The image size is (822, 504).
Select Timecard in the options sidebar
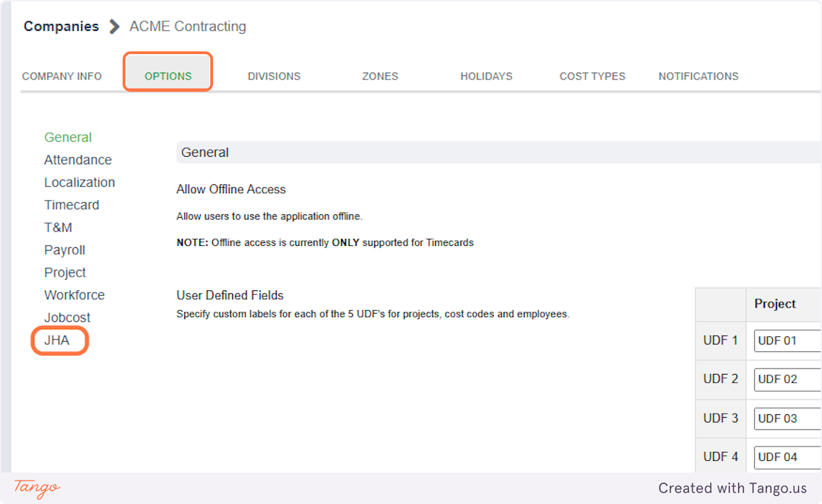[72, 205]
